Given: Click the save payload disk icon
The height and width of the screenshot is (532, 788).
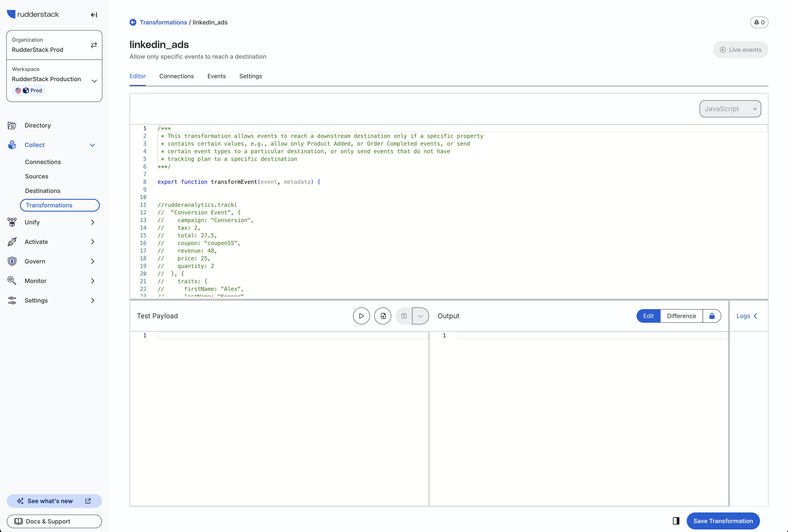Looking at the screenshot, I should pyautogui.click(x=404, y=316).
